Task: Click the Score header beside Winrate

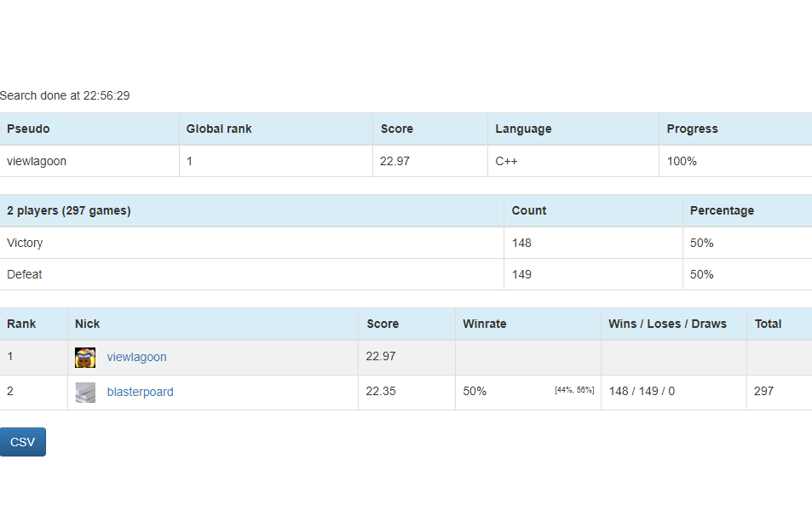Action: 383,324
